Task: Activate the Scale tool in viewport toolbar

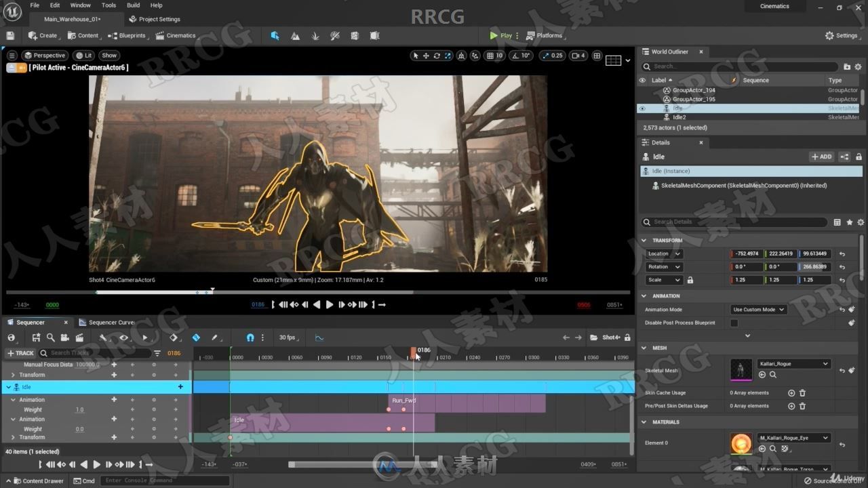Action: pos(448,56)
